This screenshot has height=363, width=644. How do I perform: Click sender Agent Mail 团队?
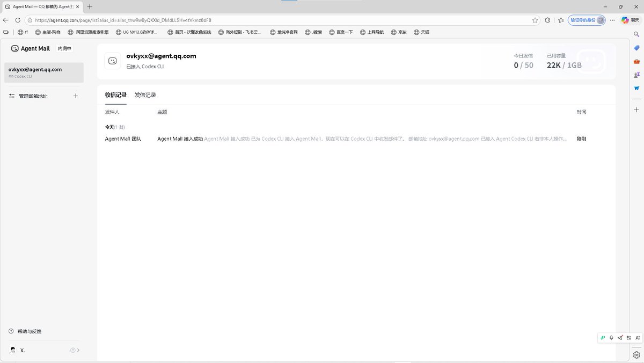point(123,139)
